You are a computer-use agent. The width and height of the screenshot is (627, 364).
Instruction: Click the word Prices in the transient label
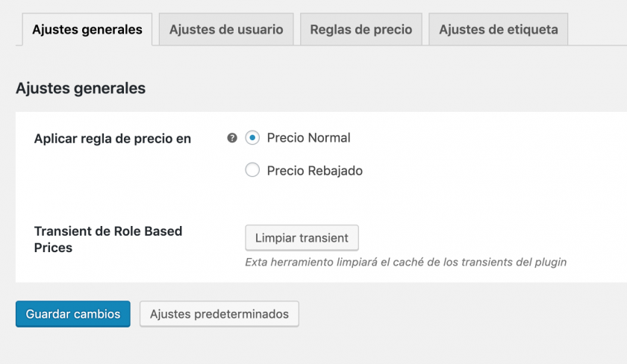tap(53, 248)
